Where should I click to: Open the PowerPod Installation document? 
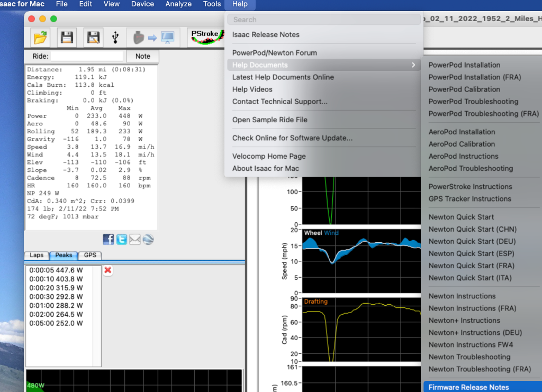click(x=464, y=65)
